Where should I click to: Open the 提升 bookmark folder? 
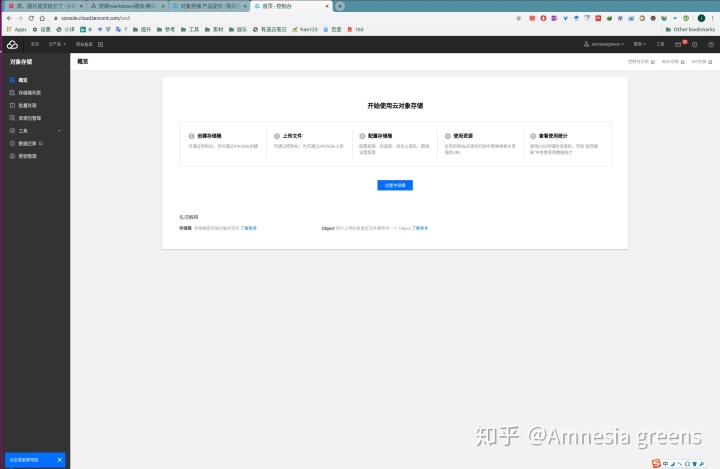pos(142,29)
